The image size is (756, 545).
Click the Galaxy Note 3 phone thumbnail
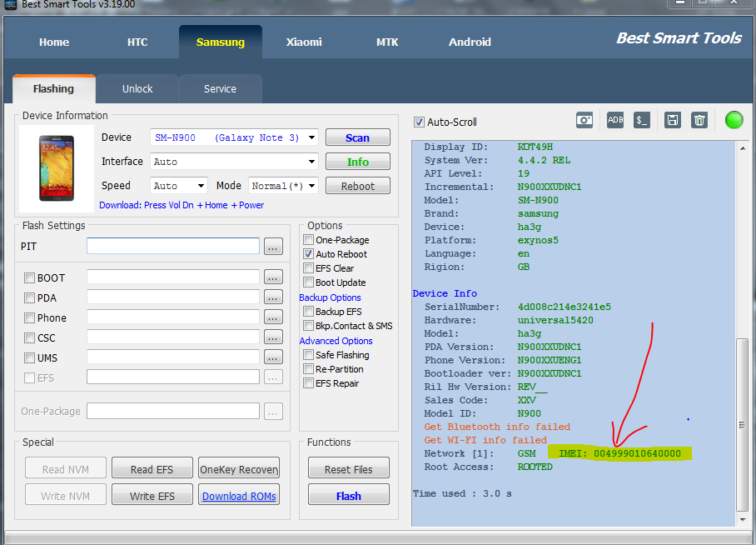(x=57, y=168)
